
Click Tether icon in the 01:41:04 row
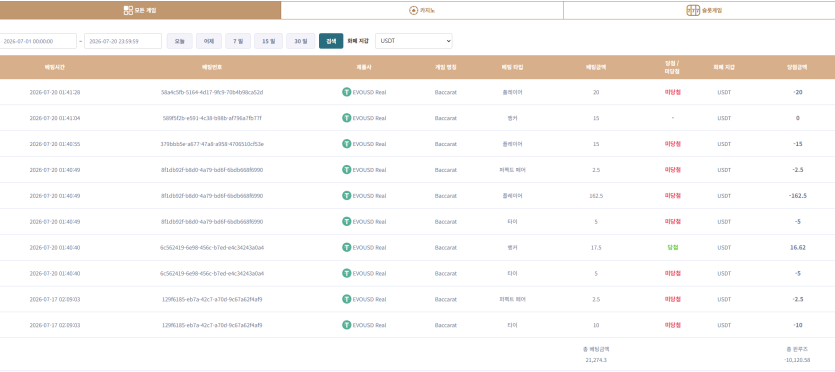347,118
